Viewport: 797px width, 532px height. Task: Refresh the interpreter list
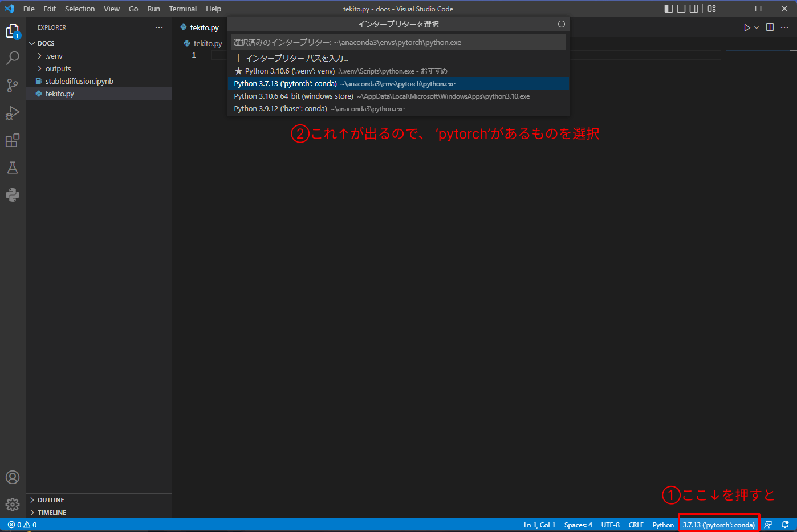point(561,24)
